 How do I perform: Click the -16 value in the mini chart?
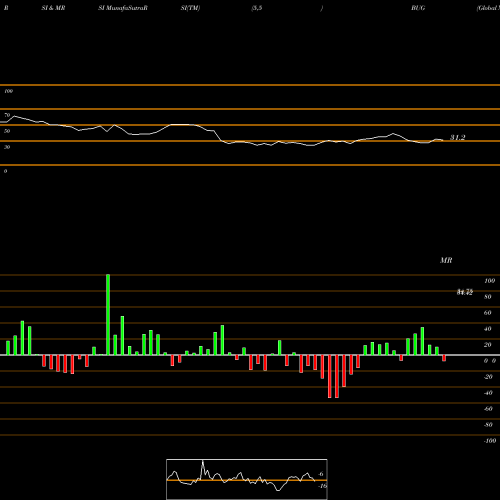click(x=322, y=486)
